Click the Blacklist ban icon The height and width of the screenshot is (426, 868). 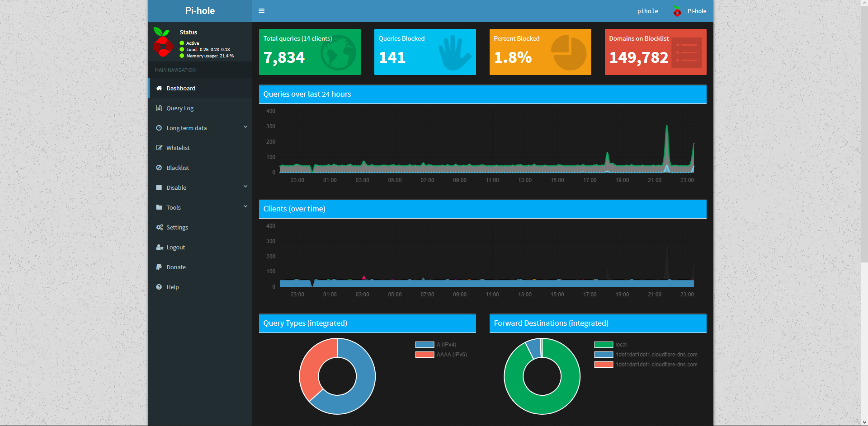(159, 168)
